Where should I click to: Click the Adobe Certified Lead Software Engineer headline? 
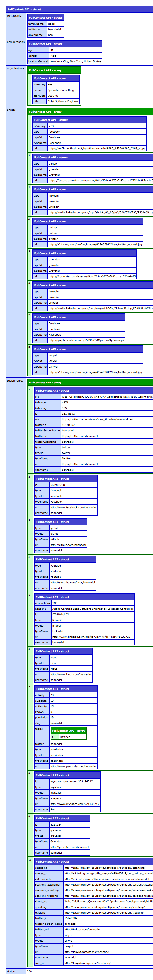point(93,609)
